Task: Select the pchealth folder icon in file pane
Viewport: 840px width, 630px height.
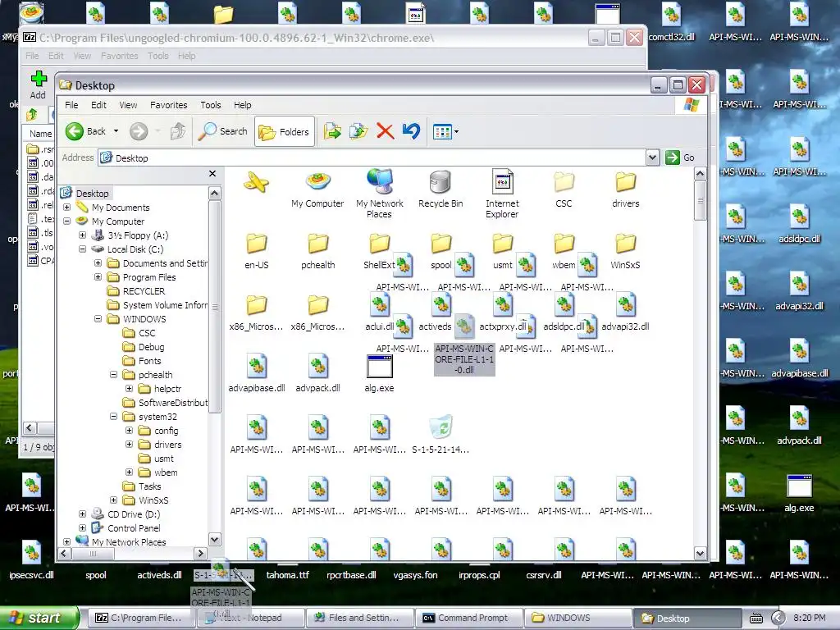Action: click(x=317, y=251)
